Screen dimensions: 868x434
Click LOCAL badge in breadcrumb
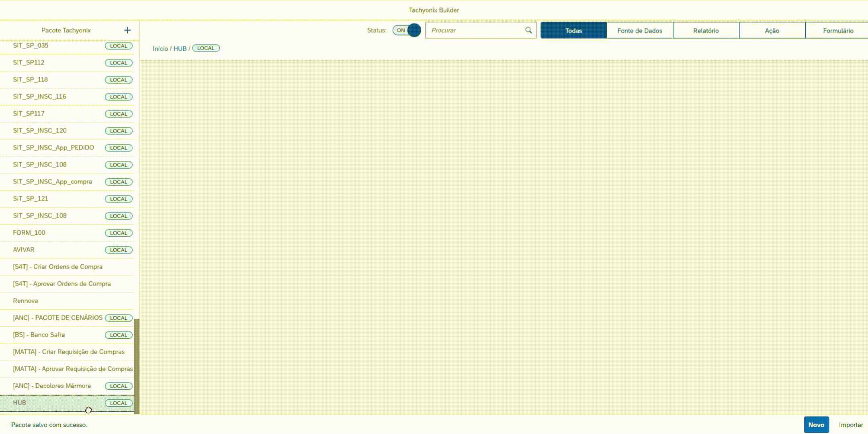click(206, 48)
